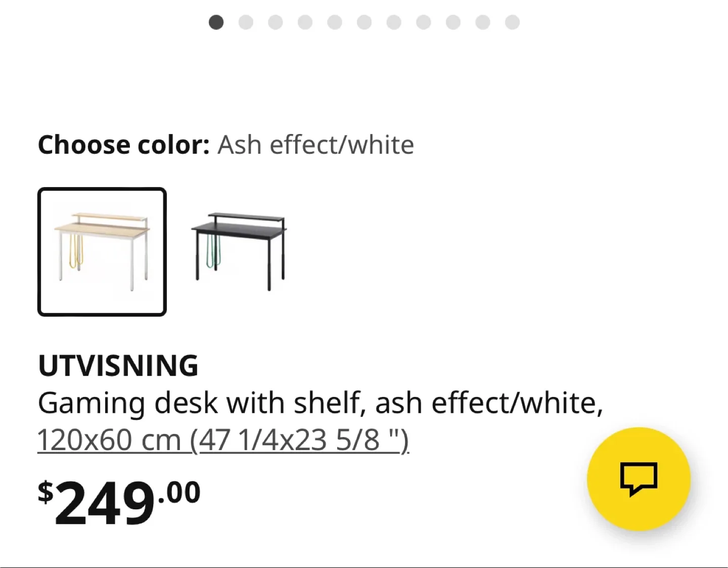
Task: Jump to fourth image pagination dot
Action: coord(305,22)
